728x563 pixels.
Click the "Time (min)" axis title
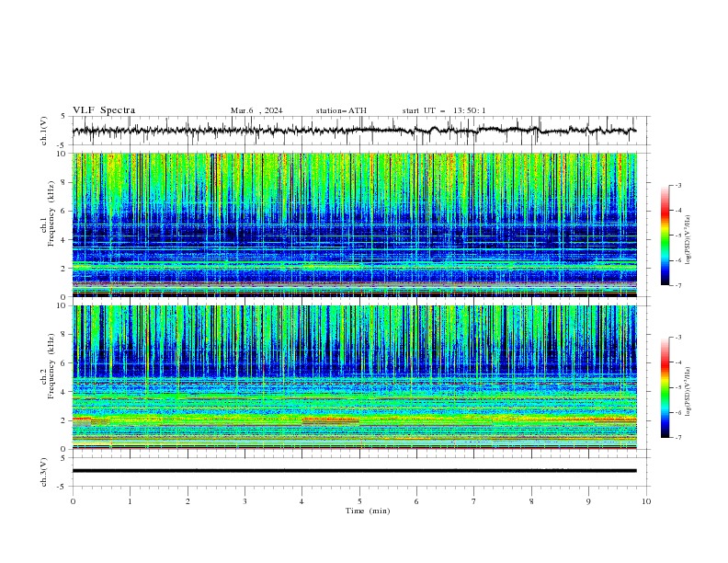coord(368,511)
